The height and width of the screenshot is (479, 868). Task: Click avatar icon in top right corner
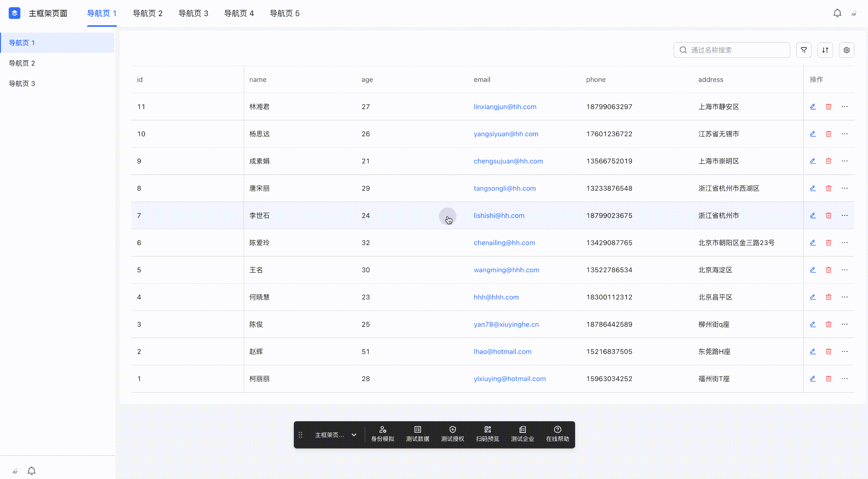click(x=854, y=13)
